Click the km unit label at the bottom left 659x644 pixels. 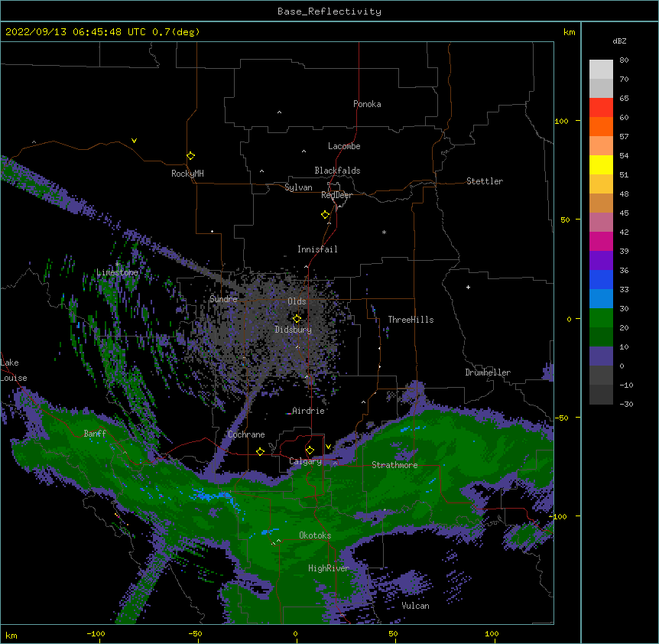[11, 636]
